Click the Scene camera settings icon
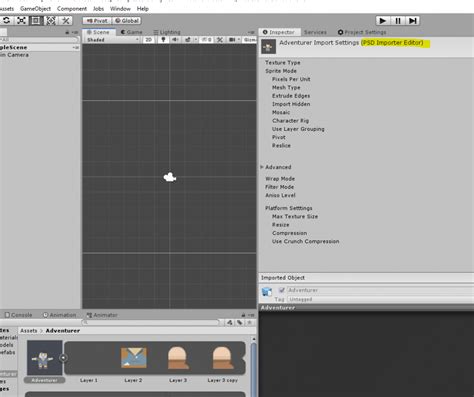Screen dimensions: 474x397 (232, 40)
